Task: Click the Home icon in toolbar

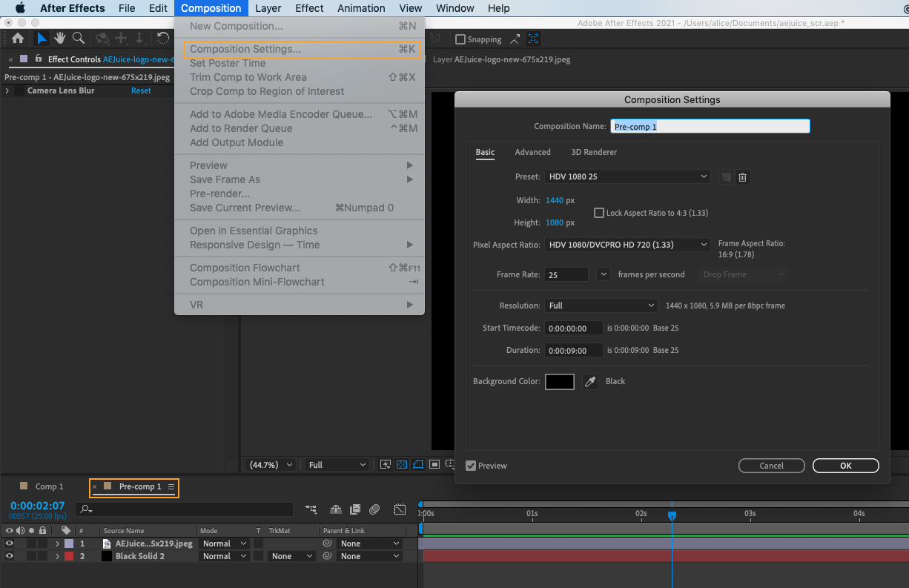Action: click(x=17, y=39)
